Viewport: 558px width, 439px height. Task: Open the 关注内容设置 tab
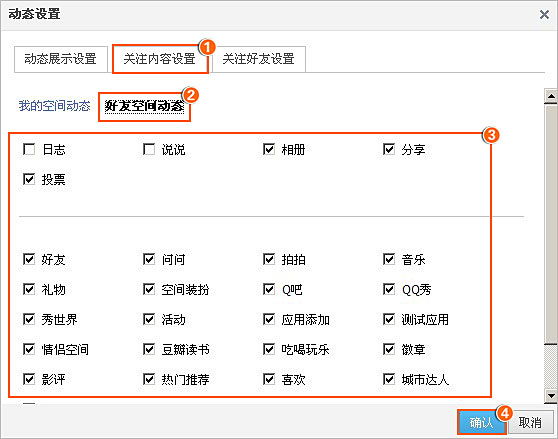point(160,59)
